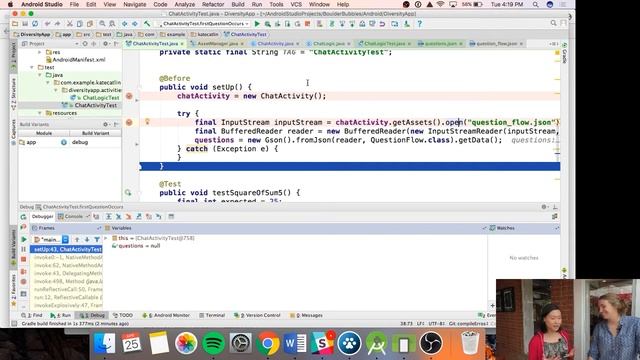The image size is (640, 360).
Task: Move to previous frame with up arrow
Action: tap(77, 240)
